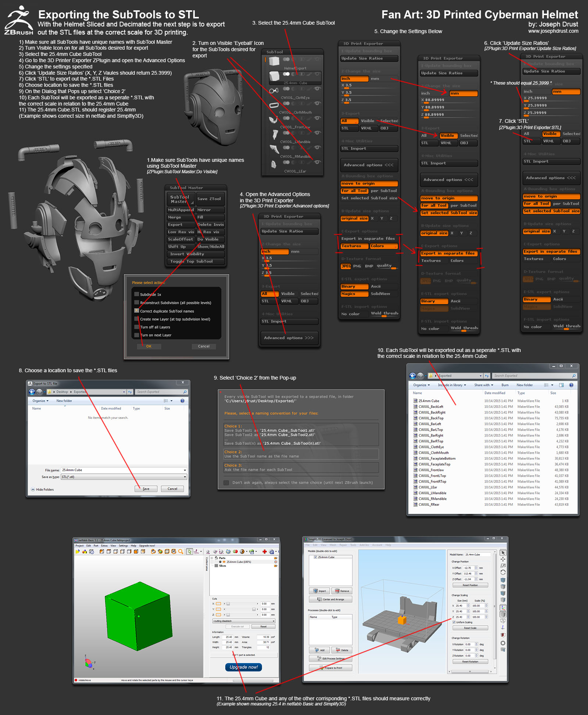Select the 25.4mm Cube SubTool thumbnail
The width and height of the screenshot is (588, 715).
point(274,76)
